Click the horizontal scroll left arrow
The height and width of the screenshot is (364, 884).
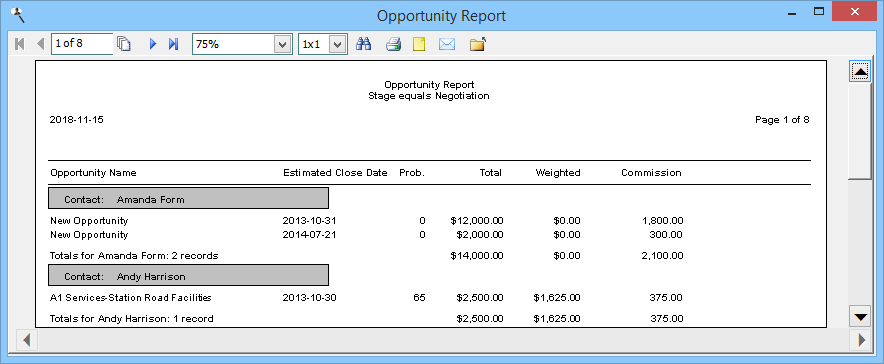point(26,340)
